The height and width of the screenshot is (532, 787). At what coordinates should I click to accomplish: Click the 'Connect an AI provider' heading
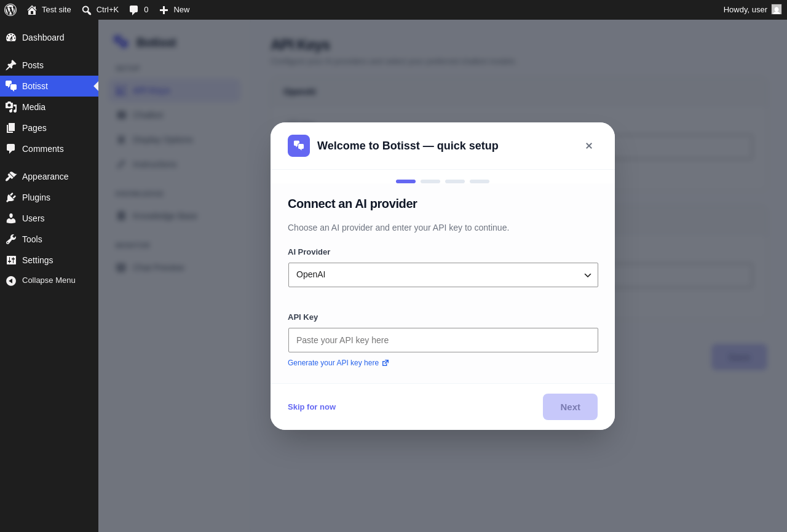pos(352,204)
